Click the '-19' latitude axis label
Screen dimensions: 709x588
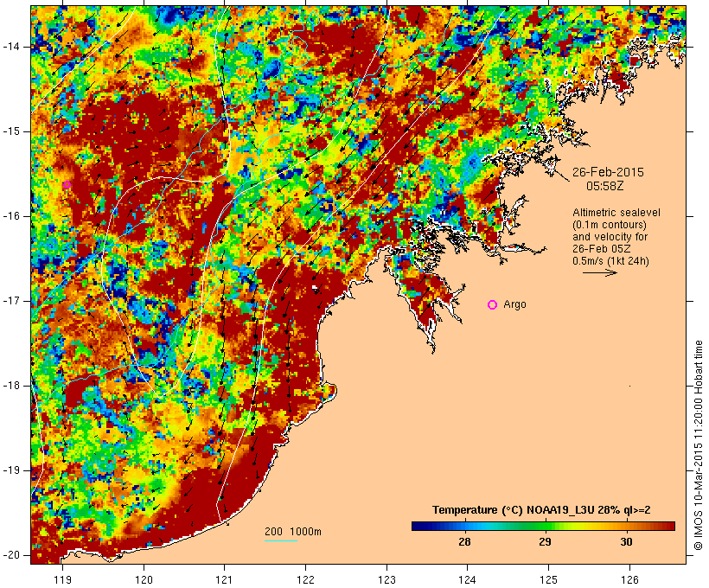11,470
